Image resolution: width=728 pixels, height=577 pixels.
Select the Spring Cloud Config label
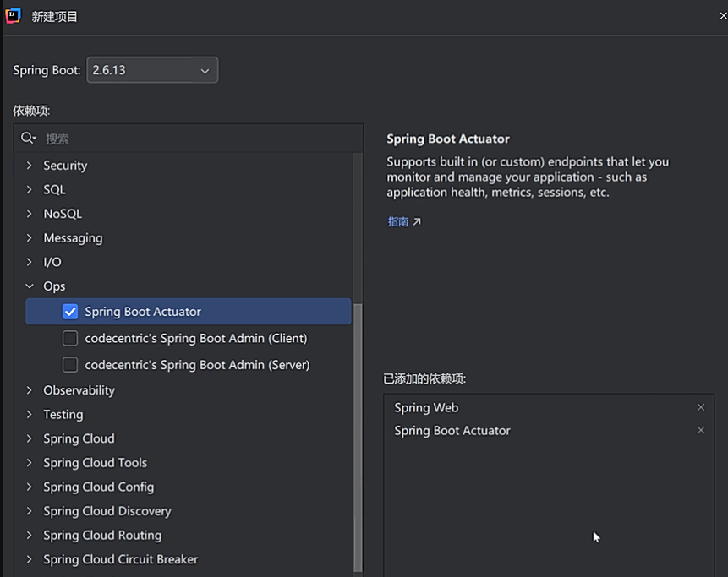(98, 487)
